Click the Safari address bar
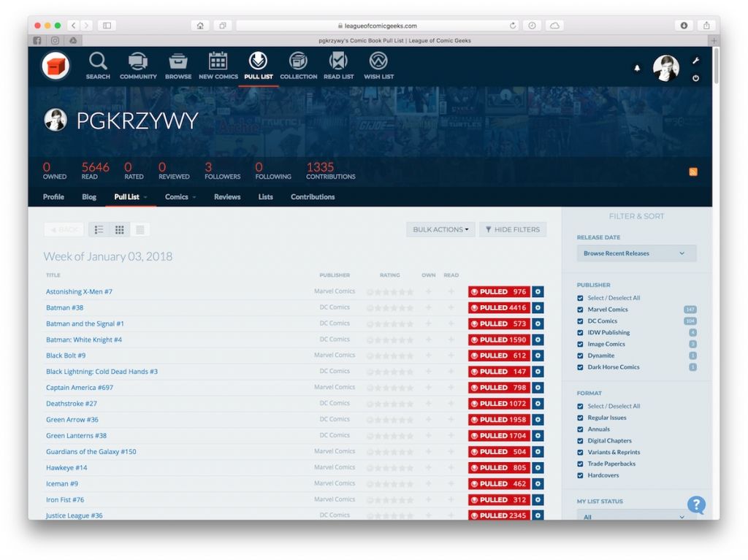The height and width of the screenshot is (560, 748). (x=377, y=26)
